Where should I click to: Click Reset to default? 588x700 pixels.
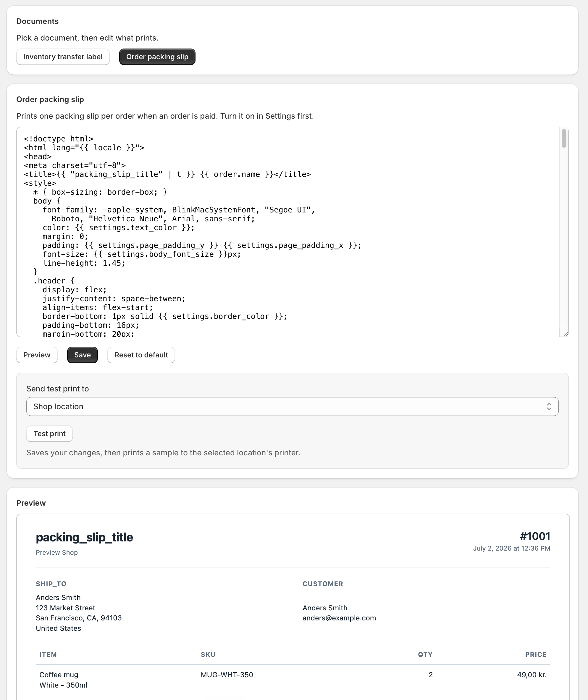coord(141,355)
